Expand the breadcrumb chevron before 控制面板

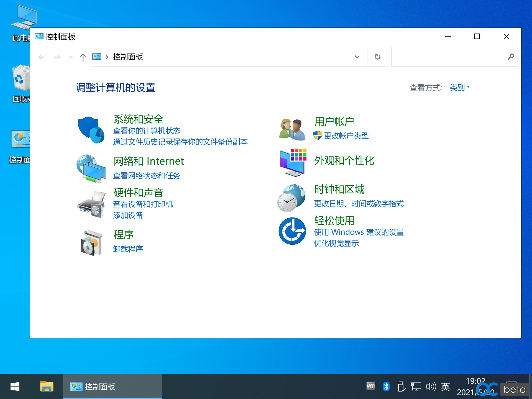click(x=107, y=57)
